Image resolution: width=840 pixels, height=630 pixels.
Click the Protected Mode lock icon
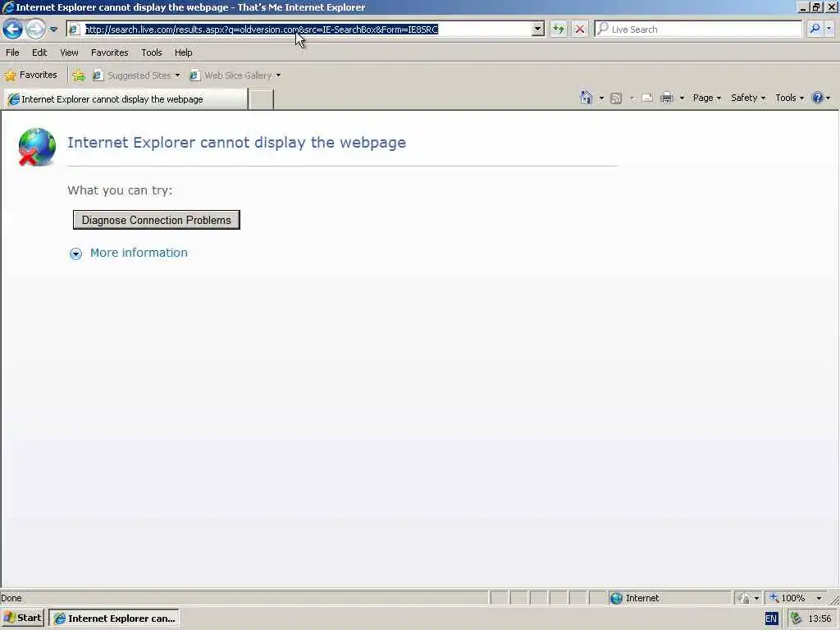point(743,598)
